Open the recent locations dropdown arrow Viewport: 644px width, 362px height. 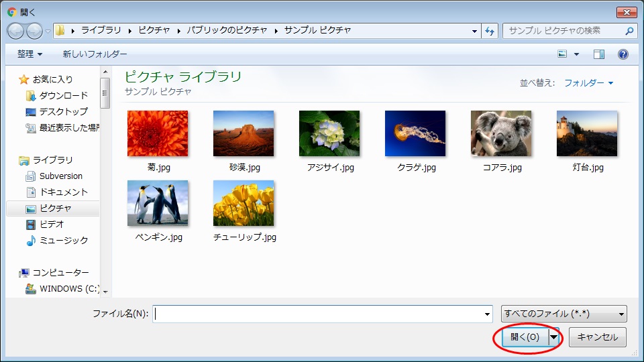(x=48, y=32)
